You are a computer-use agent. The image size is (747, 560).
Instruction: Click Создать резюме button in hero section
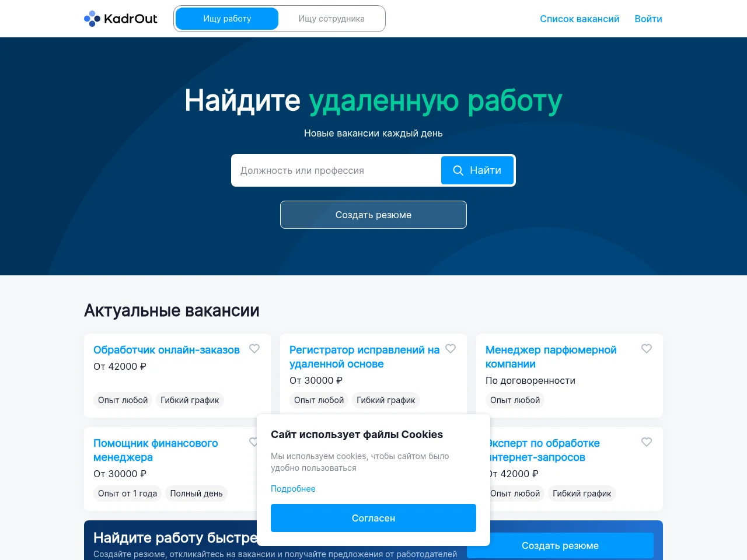coord(373,215)
